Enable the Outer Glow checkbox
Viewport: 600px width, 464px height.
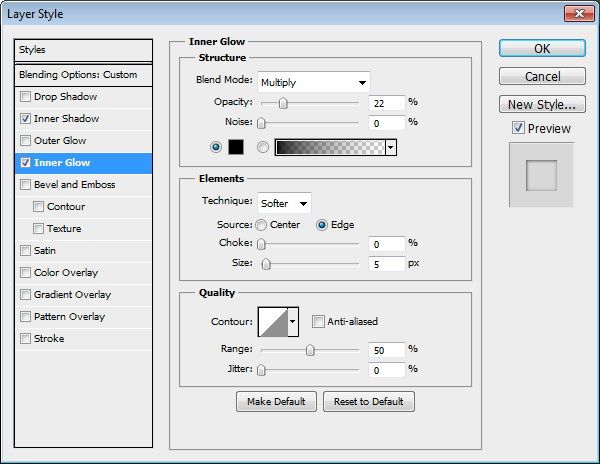coord(25,140)
